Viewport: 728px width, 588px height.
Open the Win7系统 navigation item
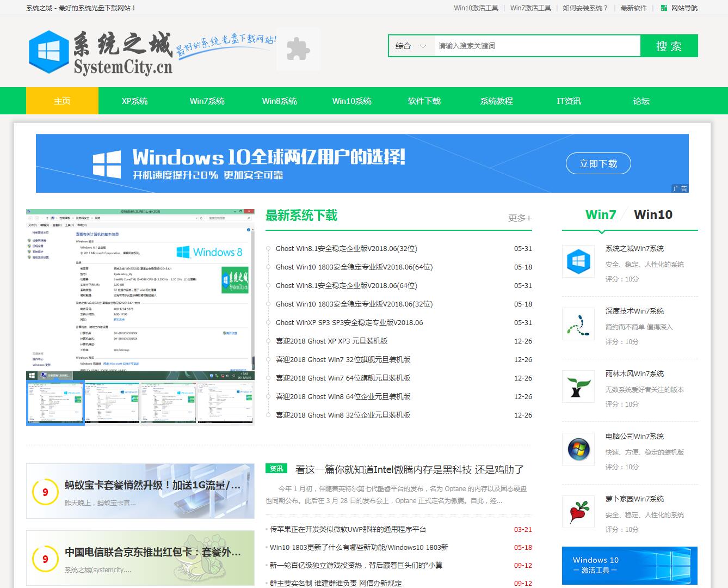click(x=207, y=101)
